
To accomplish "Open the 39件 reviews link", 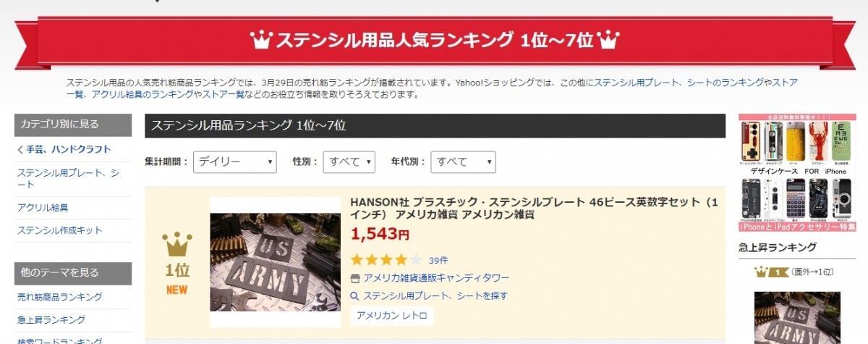I will tap(438, 260).
